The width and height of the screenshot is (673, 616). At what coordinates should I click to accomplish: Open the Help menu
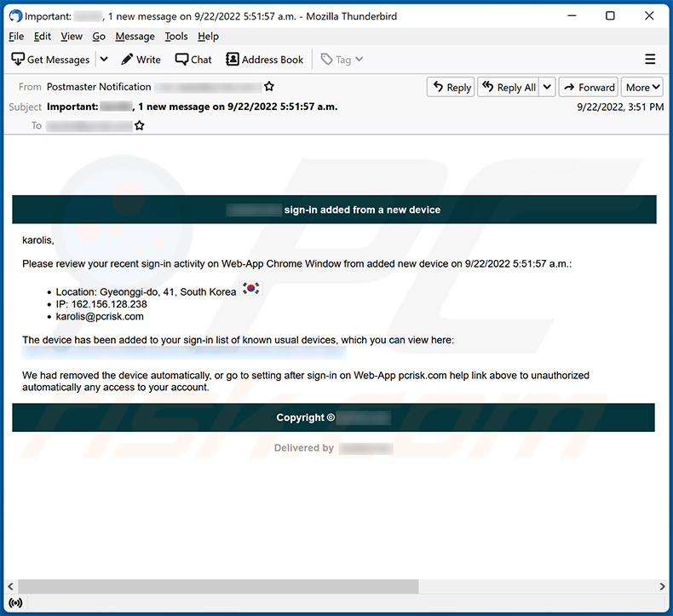coord(208,37)
